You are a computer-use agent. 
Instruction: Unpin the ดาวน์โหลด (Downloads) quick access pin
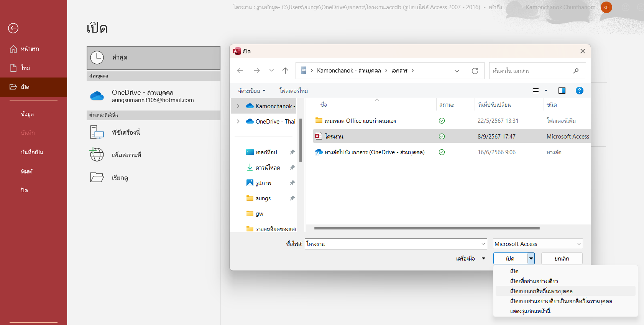292,168
